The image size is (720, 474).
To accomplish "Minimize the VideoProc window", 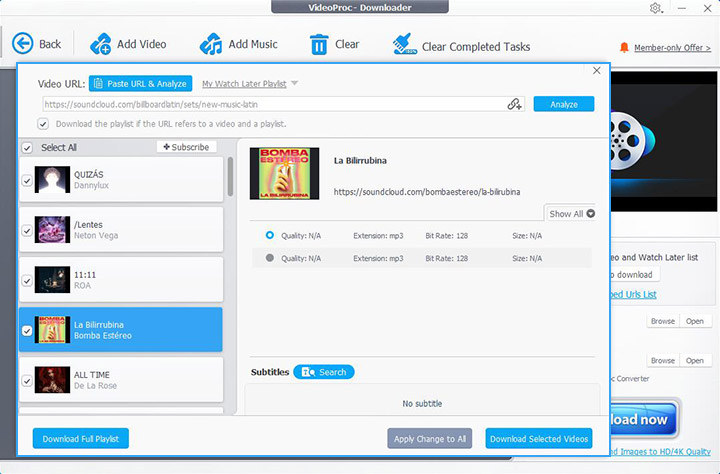I will tap(682, 8).
